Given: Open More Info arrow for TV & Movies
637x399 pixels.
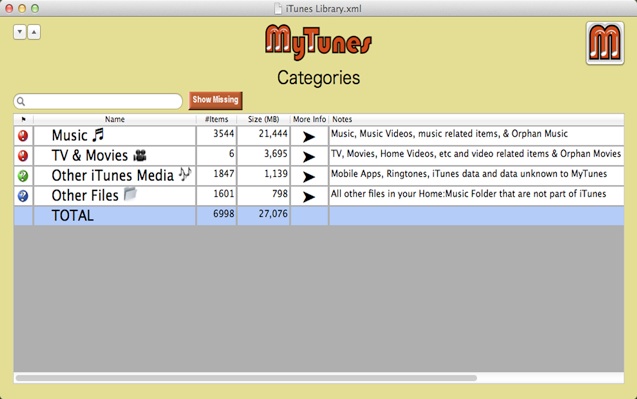Looking at the screenshot, I should pos(309,157).
